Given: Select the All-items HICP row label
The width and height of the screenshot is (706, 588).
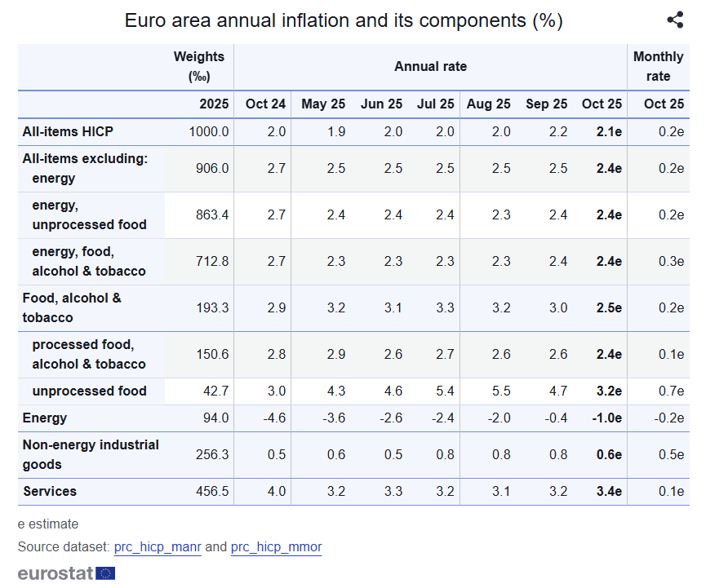Looking at the screenshot, I should click(x=68, y=132).
